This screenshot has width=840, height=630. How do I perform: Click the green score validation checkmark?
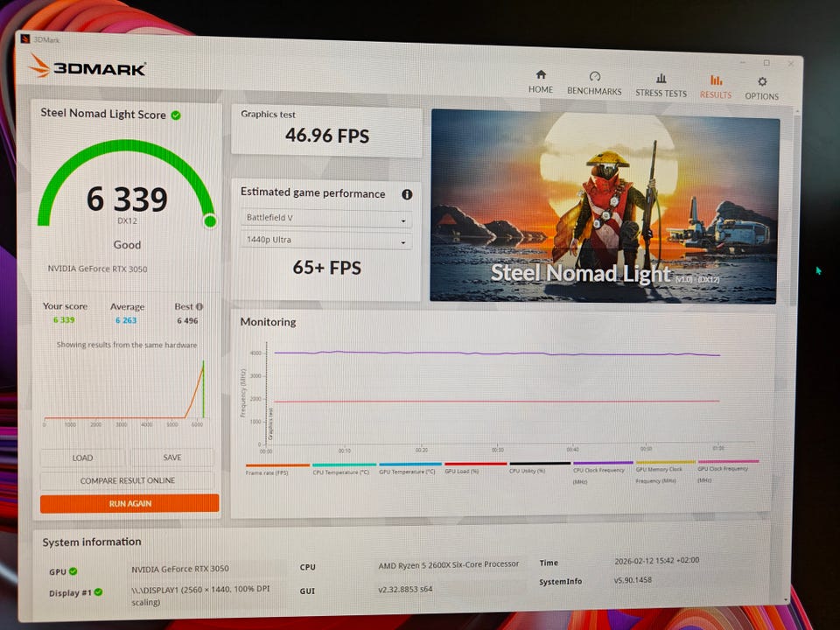pyautogui.click(x=176, y=115)
